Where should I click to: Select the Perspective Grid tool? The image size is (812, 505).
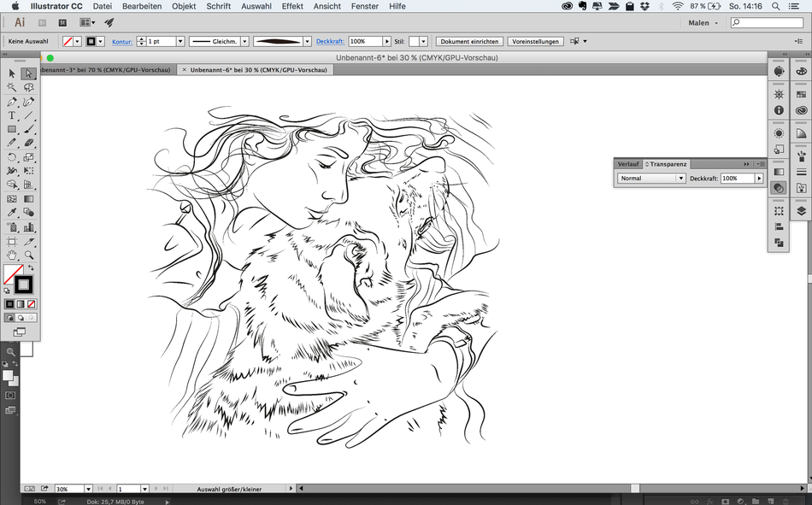click(x=28, y=185)
